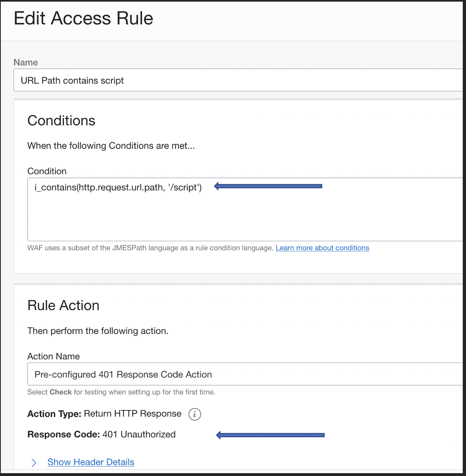466x476 pixels.
Task: Click the Conditions section header
Action: tap(61, 120)
